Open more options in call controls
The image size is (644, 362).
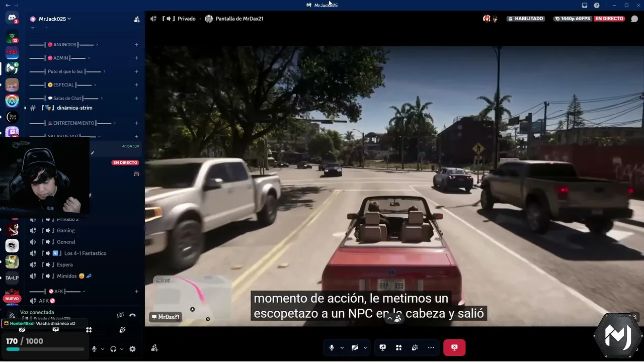[x=431, y=347]
